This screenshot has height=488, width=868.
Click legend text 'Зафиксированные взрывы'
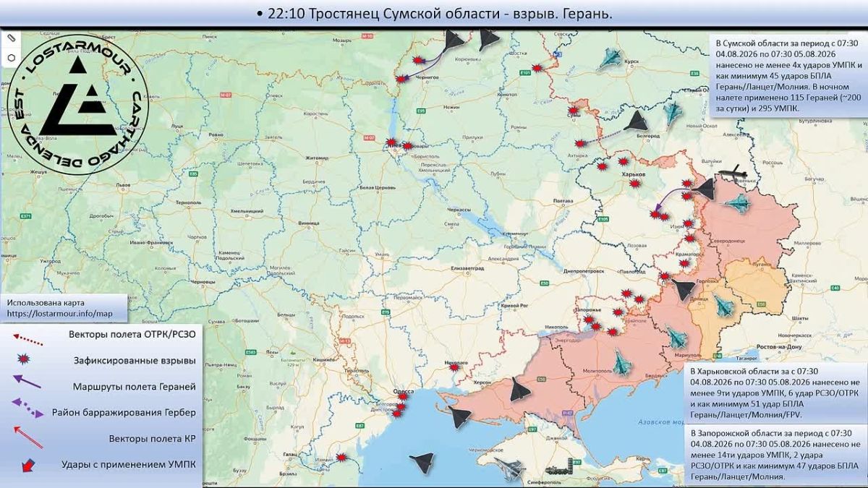pos(134,360)
